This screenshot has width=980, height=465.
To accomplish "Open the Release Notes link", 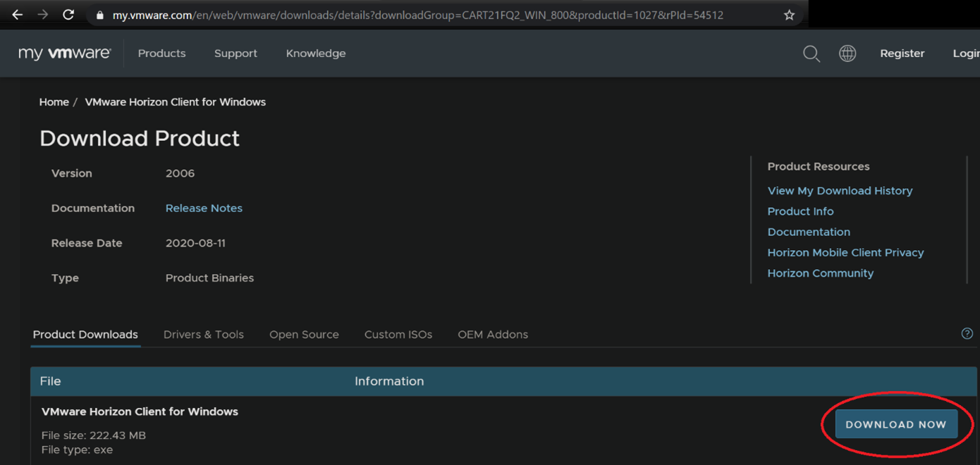I will pyautogui.click(x=204, y=209).
